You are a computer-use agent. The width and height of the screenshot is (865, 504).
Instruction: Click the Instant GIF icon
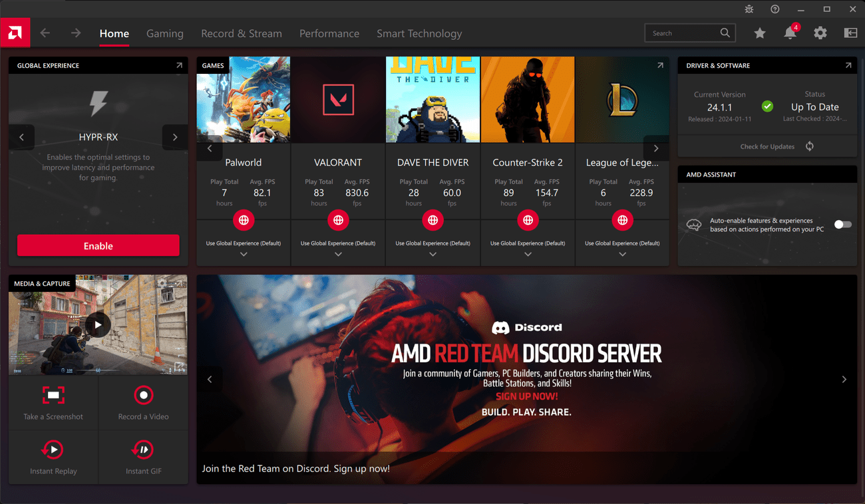tap(143, 450)
